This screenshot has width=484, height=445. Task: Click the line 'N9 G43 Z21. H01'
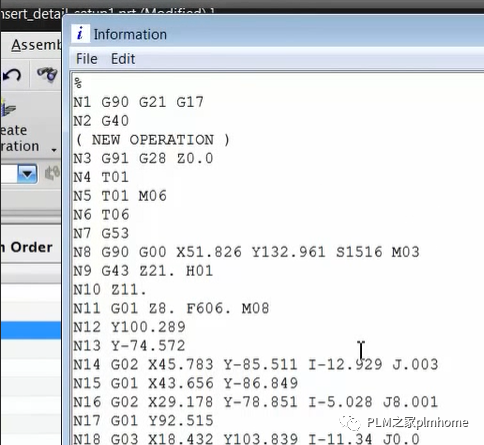click(143, 271)
